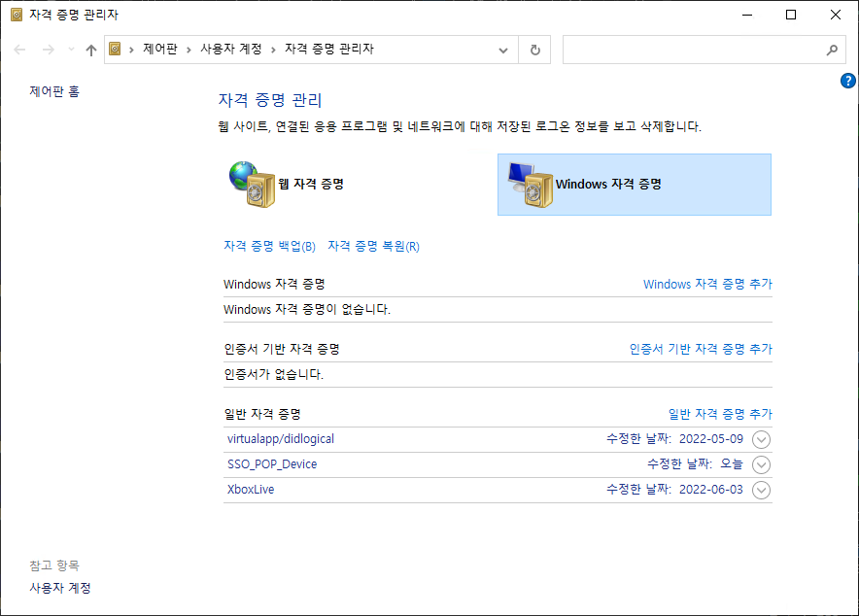Select 사용자 계정 breadcrumb in address bar
The height and width of the screenshot is (616, 859).
coord(230,50)
